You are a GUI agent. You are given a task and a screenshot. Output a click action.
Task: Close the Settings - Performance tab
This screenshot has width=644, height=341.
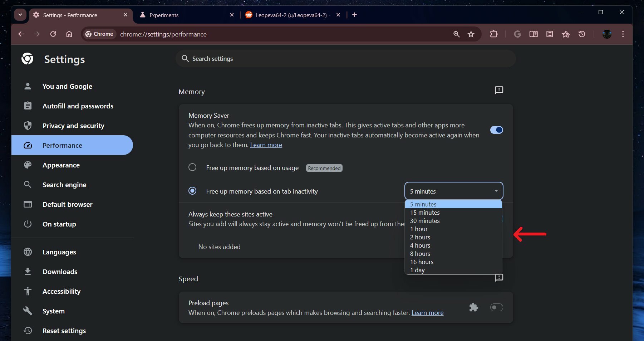pos(126,15)
